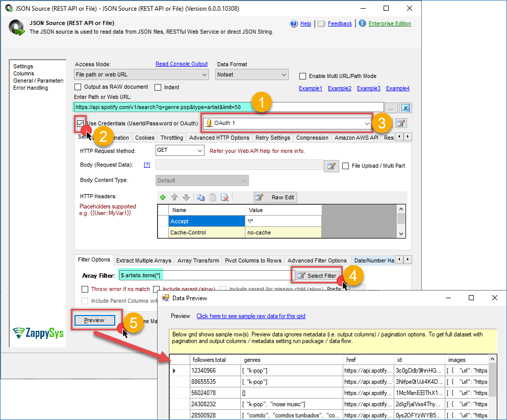The width and height of the screenshot is (507, 420).
Task: Open HTTP Request Method GET dropdown
Action: (180, 150)
